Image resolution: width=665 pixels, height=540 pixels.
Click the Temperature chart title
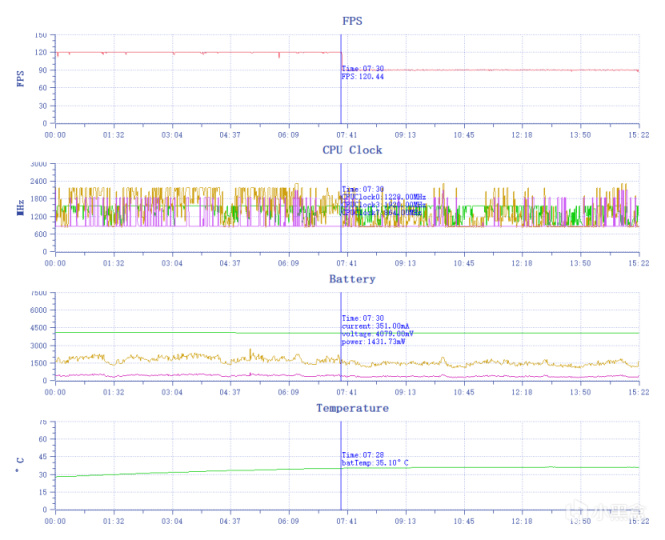pos(352,408)
